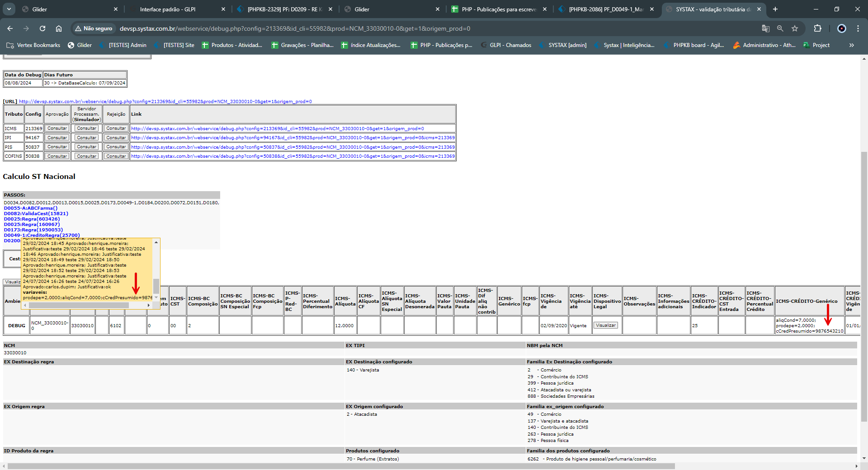This screenshot has height=470, width=868.
Task: Click Visualizar in ICMS-Dispositivo Legal column
Action: tap(606, 325)
